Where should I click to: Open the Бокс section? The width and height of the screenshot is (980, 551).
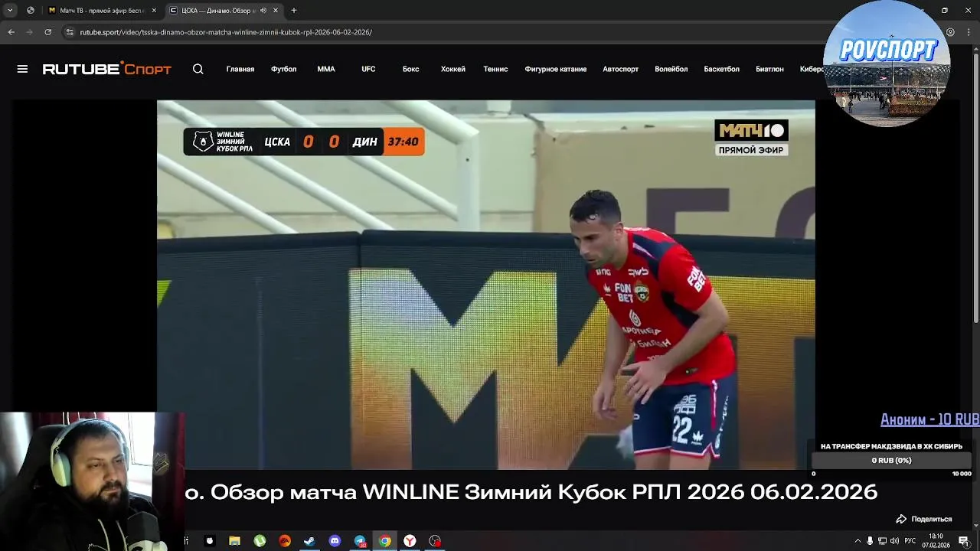coord(411,69)
